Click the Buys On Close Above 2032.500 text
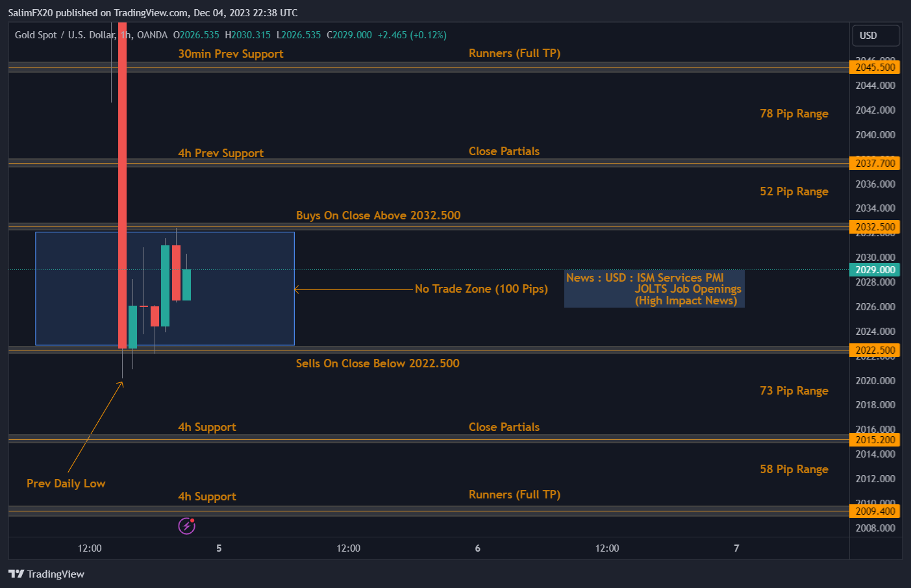Image resolution: width=911 pixels, height=588 pixels. point(378,215)
